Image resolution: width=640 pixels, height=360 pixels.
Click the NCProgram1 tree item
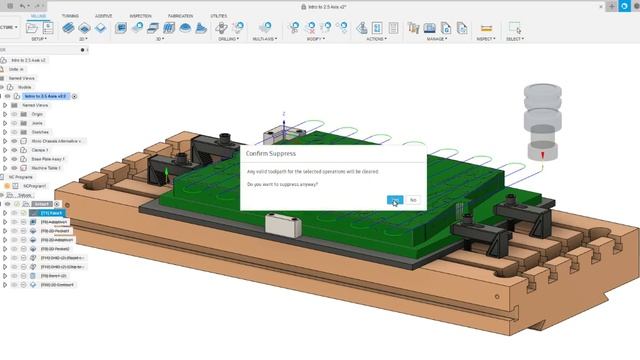34,186
